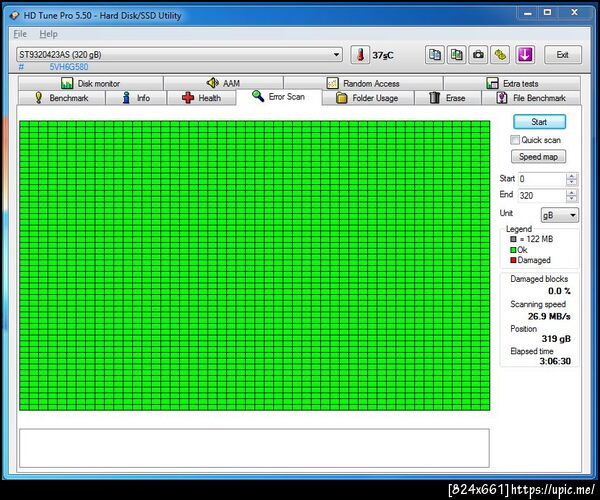Minimize the HD Tune Pro window
Image resolution: width=600 pixels, height=500 pixels.
528,13
